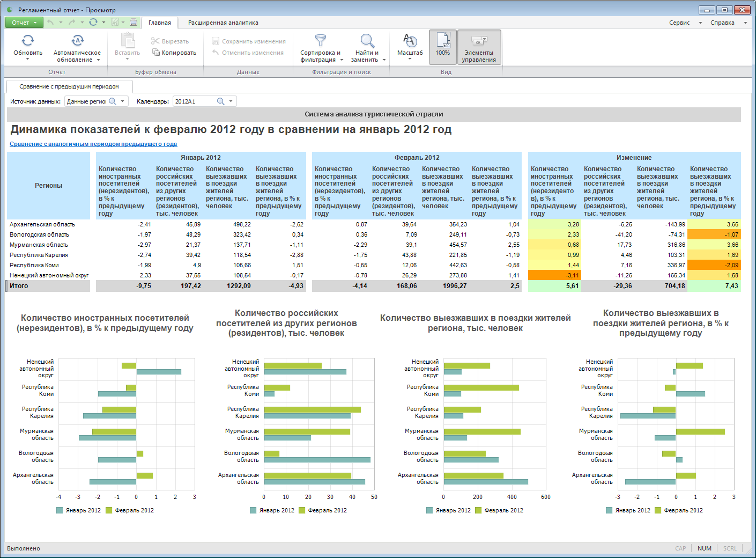This screenshot has height=558, width=756.
Task: Switch to Расширенная аналитика ribbon tab
Action: 223,23
